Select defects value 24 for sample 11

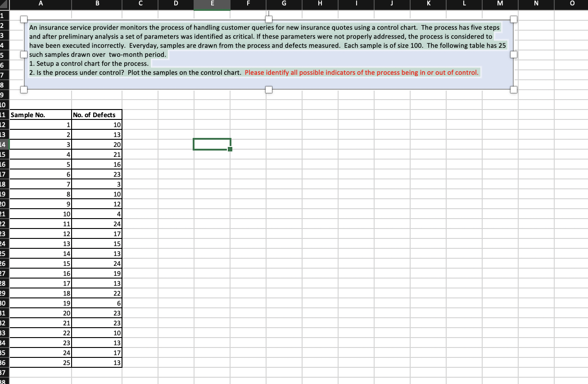pos(97,224)
